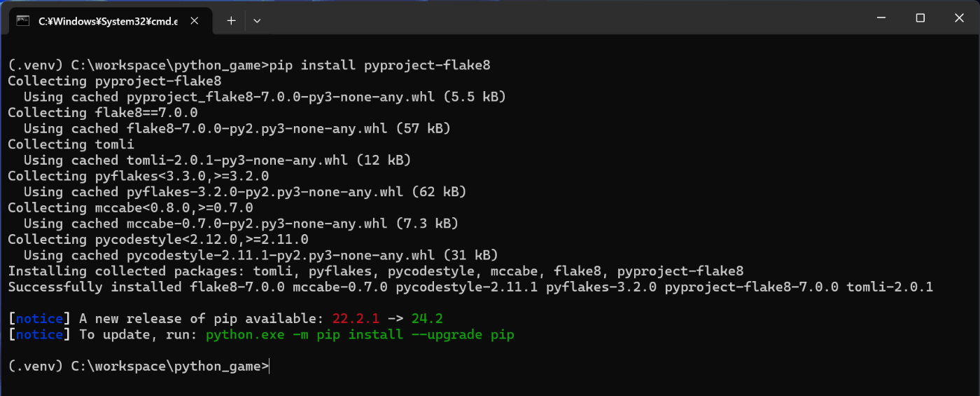Click the "Successfully installed" output line

[470, 287]
